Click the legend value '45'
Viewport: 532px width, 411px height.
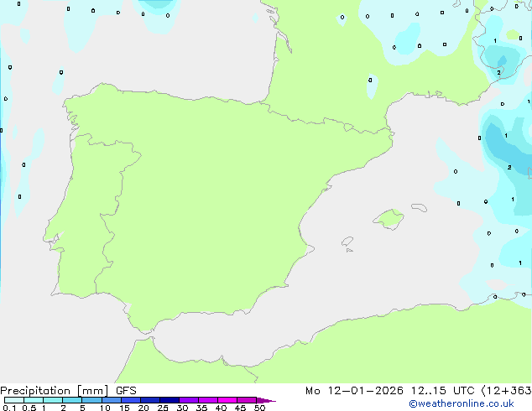(x=240, y=408)
